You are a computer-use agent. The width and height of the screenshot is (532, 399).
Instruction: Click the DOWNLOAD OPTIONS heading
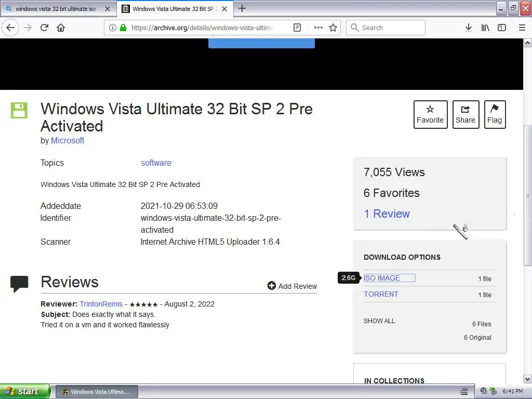click(402, 257)
